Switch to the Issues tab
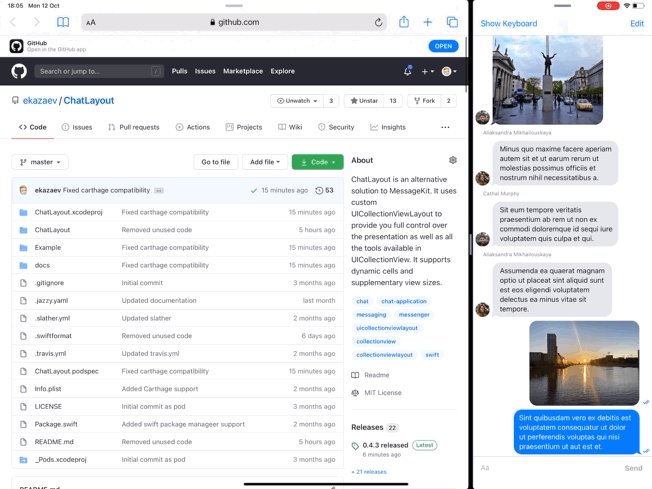Screen dimensions: 652x489 pos(77,127)
